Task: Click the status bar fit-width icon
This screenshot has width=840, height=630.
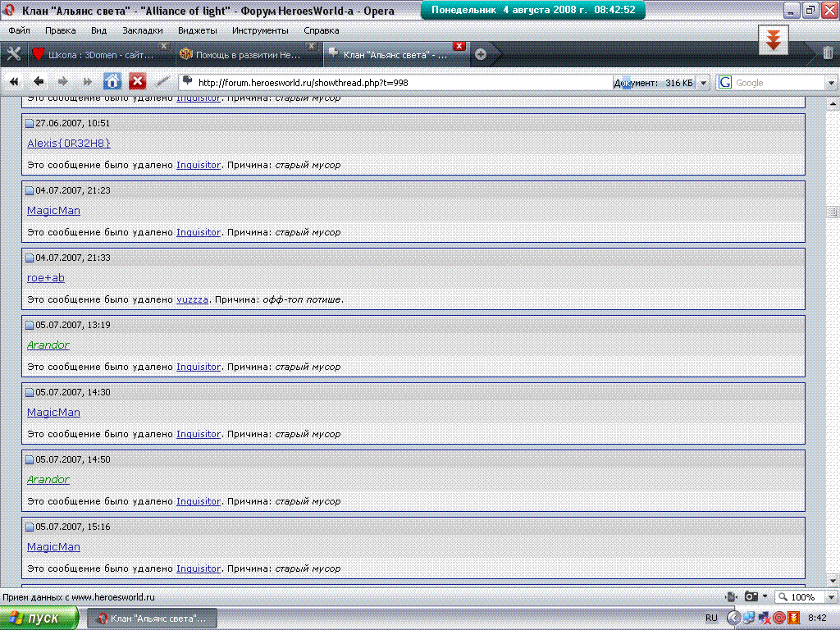Action: point(731,596)
